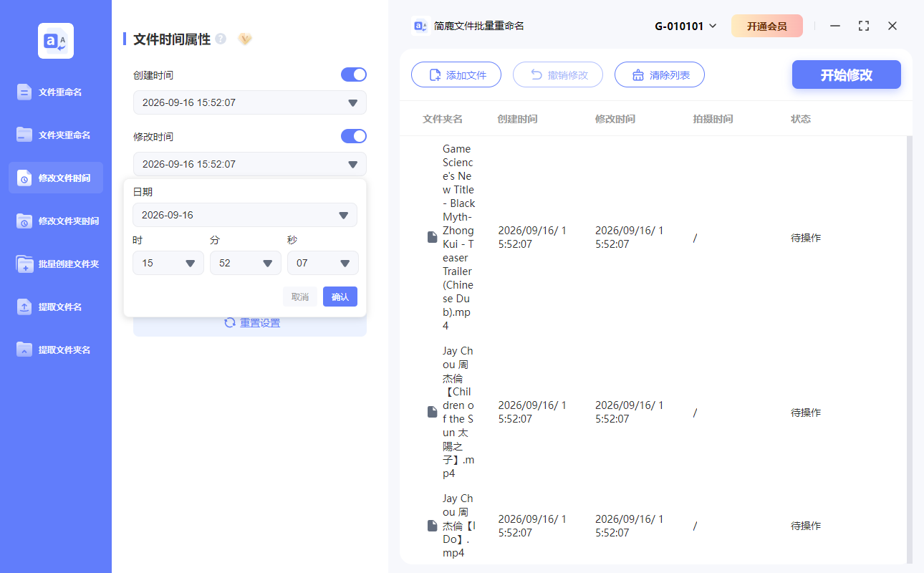
Task: Click the app logo in the sidebar
Action: click(56, 41)
